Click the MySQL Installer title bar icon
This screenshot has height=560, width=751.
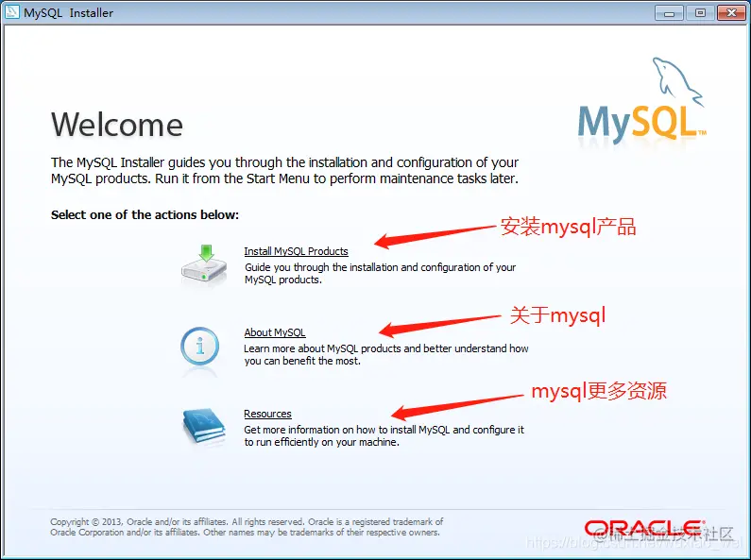click(12, 12)
